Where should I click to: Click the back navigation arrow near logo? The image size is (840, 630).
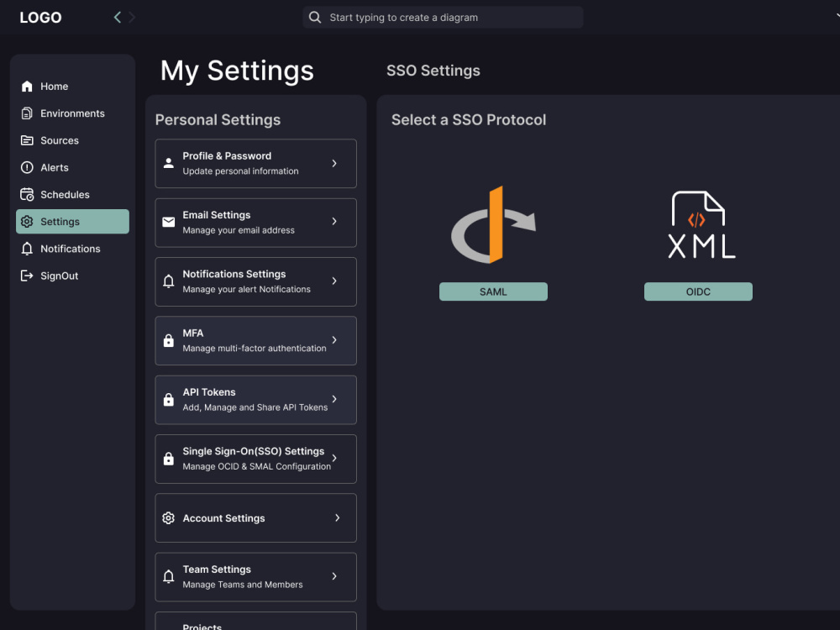pos(118,18)
